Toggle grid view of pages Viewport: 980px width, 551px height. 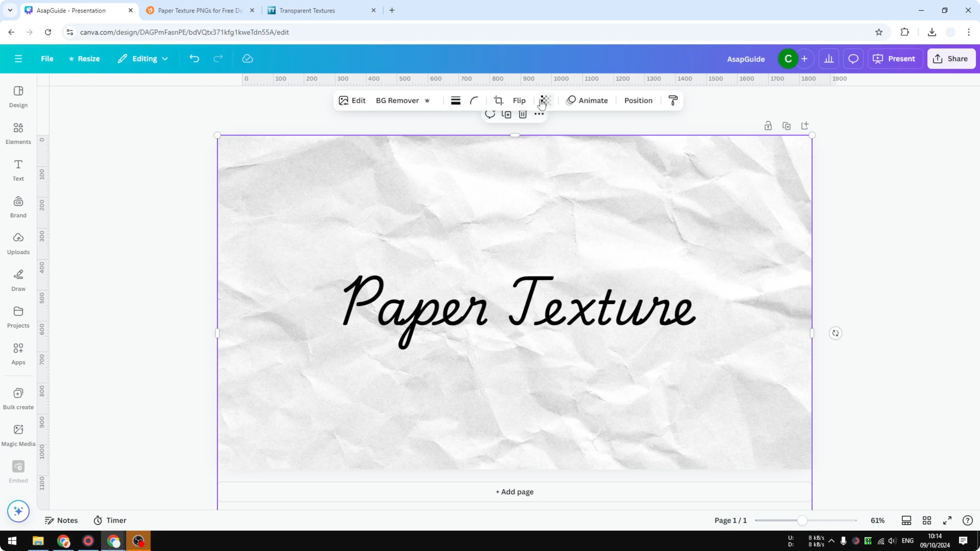click(927, 521)
